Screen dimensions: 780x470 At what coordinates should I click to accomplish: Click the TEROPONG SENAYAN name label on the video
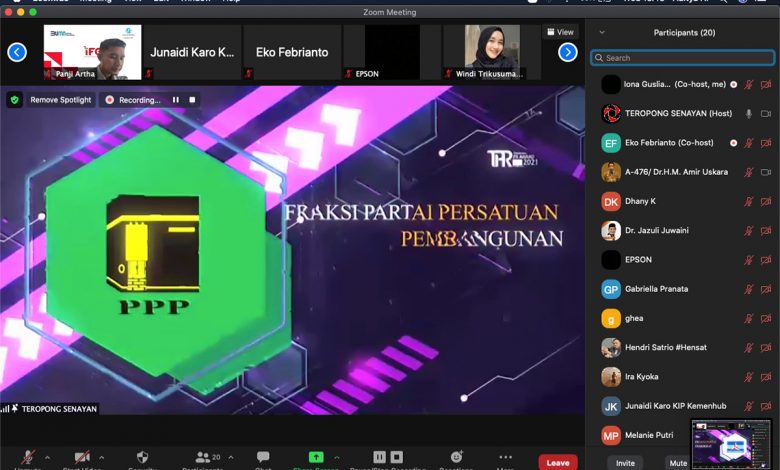coord(59,409)
